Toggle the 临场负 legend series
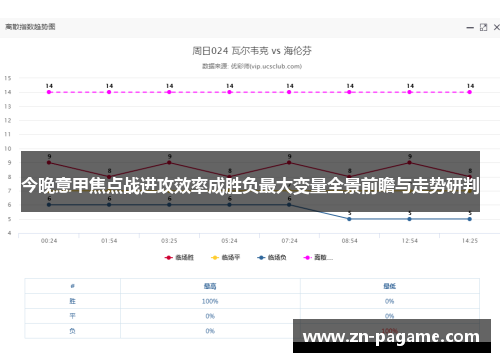Image resolution: width=500 pixels, height=362 pixels. click(x=272, y=257)
